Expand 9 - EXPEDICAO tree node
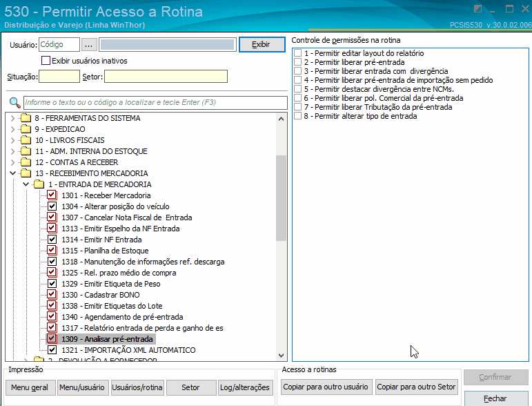The image size is (532, 406). 13,129
